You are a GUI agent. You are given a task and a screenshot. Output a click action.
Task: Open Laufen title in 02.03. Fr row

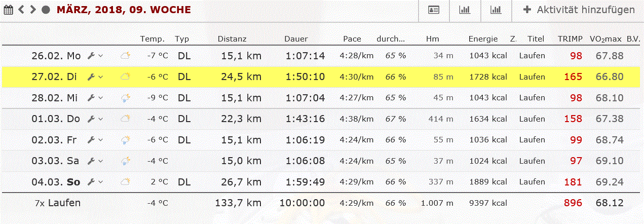click(x=532, y=140)
